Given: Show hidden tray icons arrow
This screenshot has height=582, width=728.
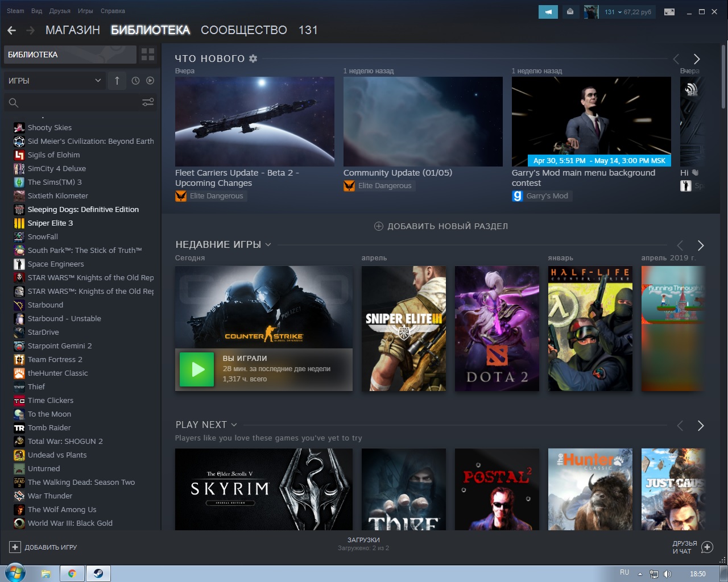Looking at the screenshot, I should [x=640, y=574].
